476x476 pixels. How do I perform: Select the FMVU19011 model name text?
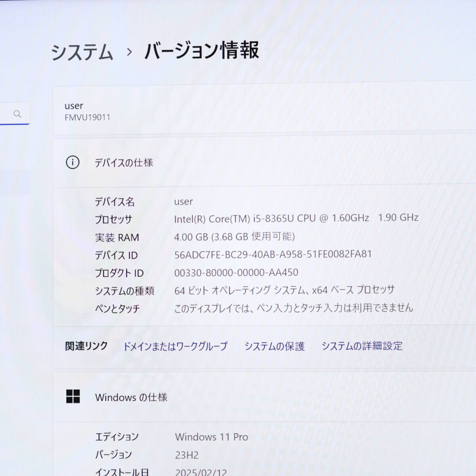click(87, 117)
